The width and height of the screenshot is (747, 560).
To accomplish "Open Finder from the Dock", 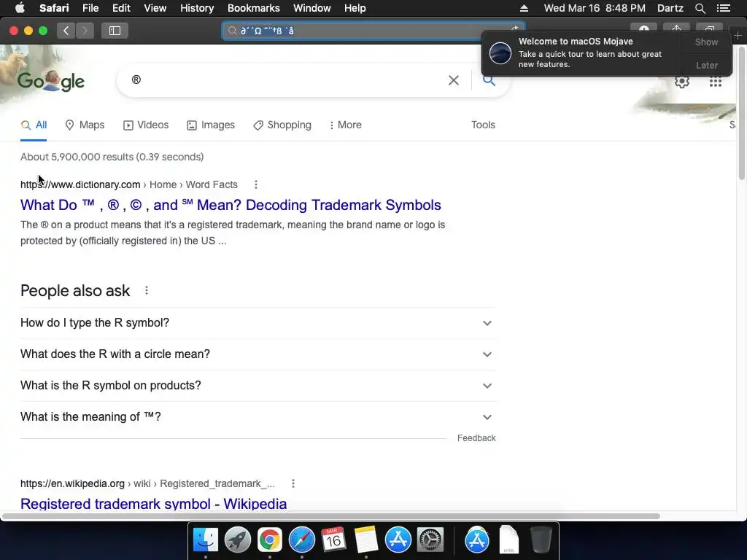I will click(205, 540).
